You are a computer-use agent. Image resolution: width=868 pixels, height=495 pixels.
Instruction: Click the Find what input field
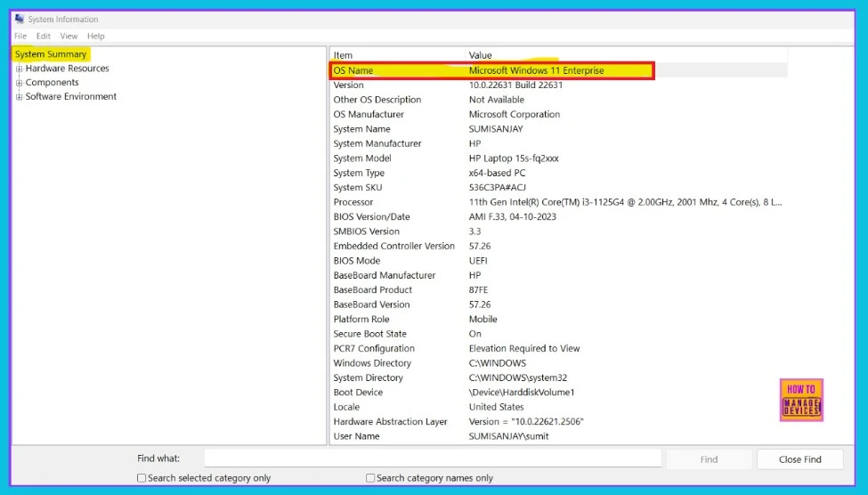click(433, 458)
